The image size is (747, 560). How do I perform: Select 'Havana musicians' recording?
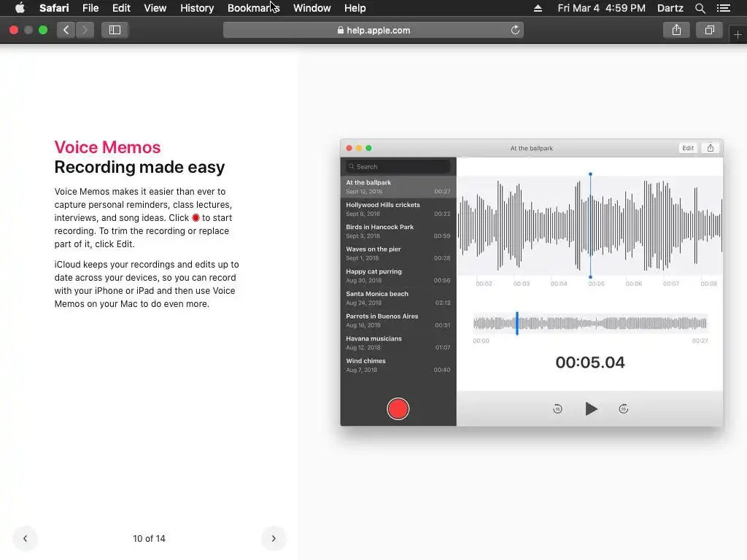(x=398, y=343)
